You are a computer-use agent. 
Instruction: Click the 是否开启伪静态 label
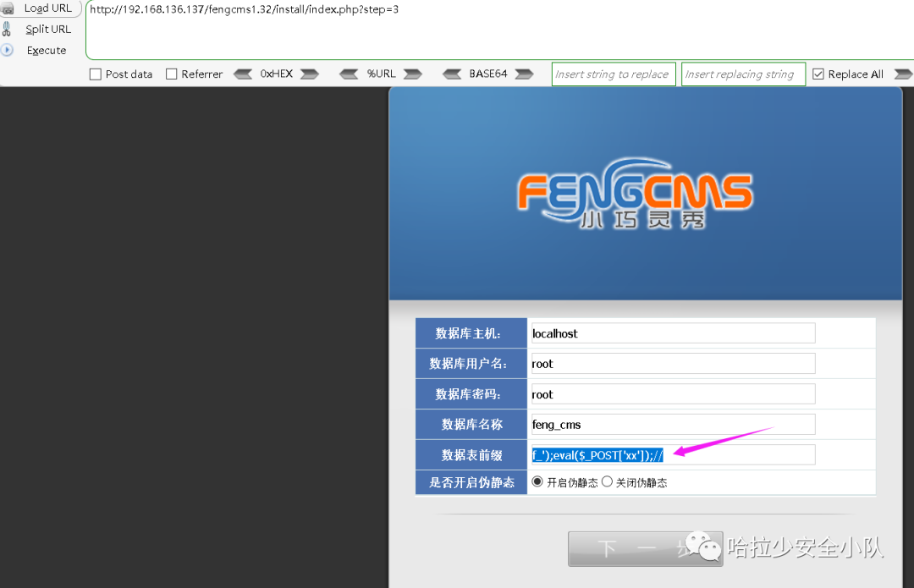471,482
